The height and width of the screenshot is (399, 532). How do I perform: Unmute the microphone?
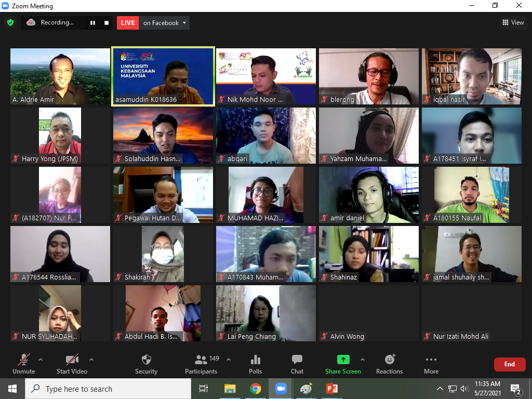click(24, 360)
